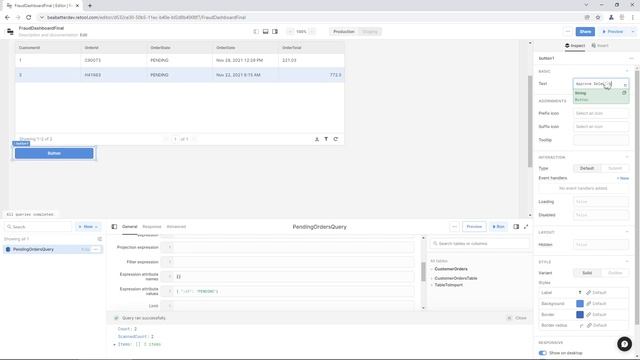
Task: Open the Preview dropdown arrow in header
Action: (633, 31)
